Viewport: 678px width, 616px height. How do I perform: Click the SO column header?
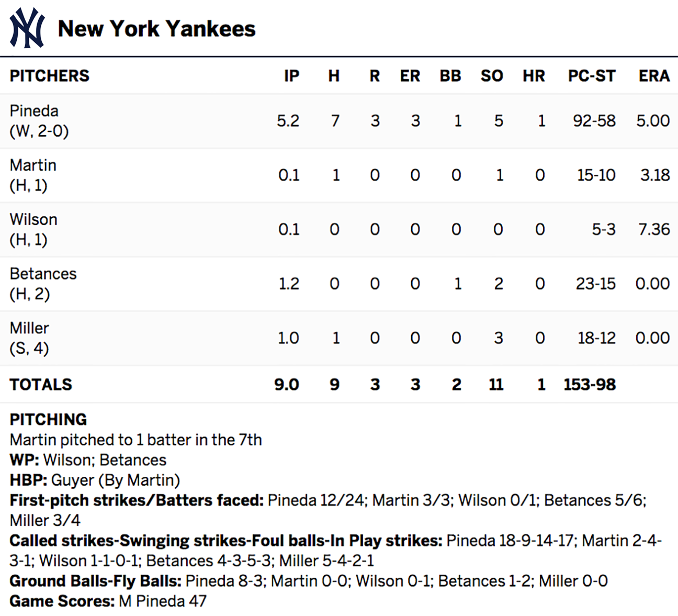coord(492,76)
